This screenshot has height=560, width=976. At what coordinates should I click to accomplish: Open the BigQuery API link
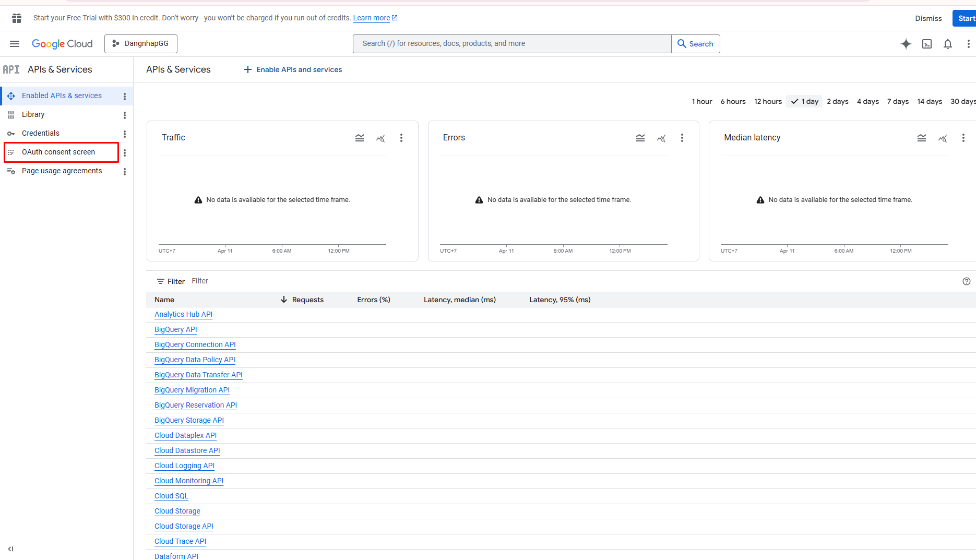click(x=175, y=329)
